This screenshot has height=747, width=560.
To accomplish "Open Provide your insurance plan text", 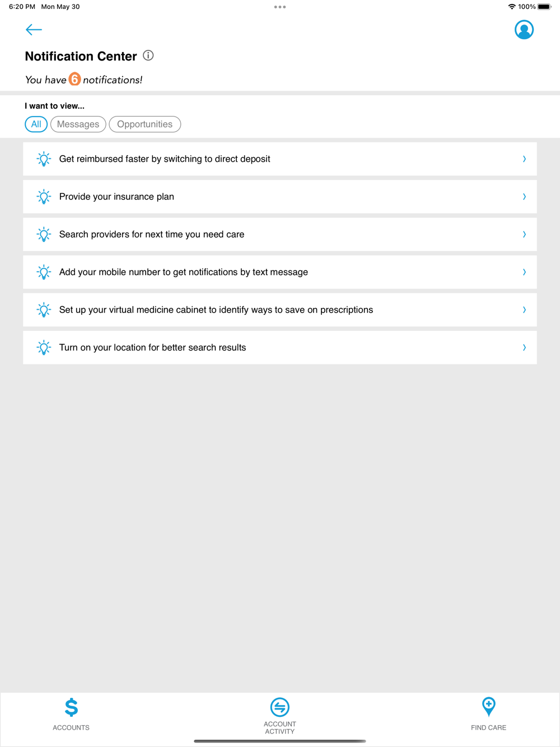I will [116, 197].
